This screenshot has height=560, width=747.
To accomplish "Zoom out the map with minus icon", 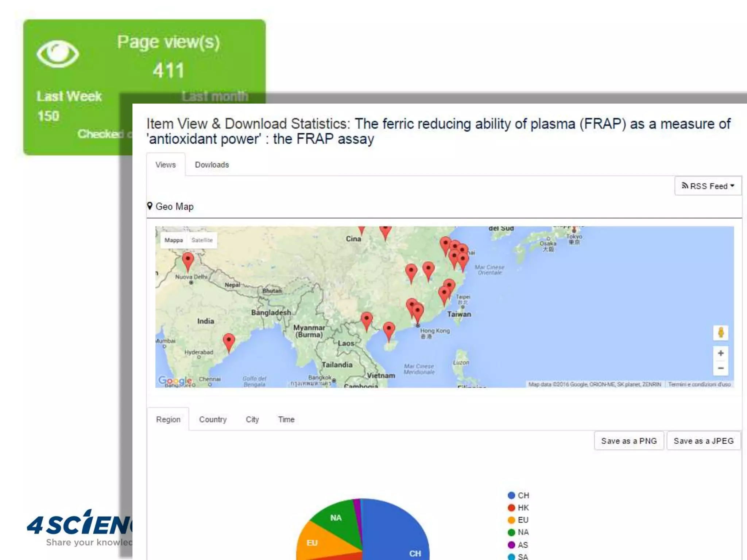I will [721, 368].
